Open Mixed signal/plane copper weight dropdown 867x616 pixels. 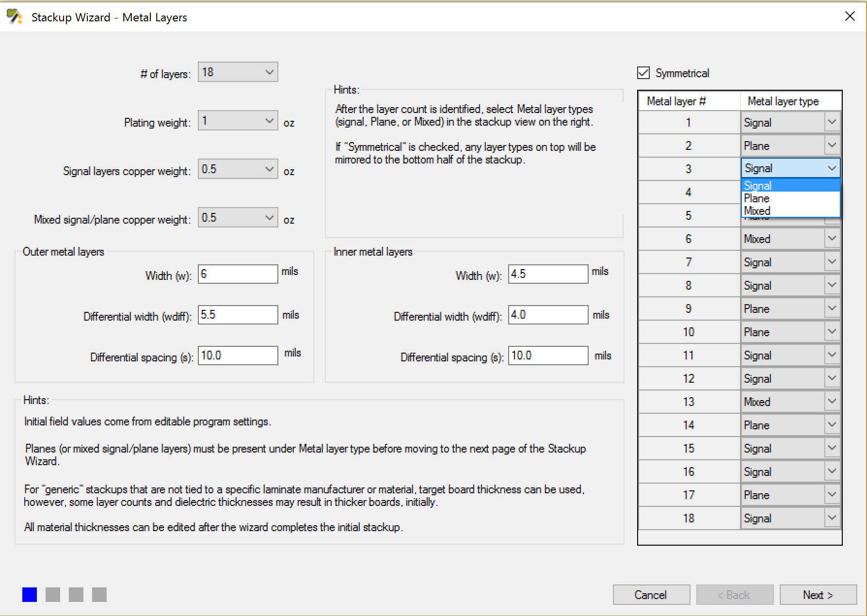pyautogui.click(x=238, y=218)
